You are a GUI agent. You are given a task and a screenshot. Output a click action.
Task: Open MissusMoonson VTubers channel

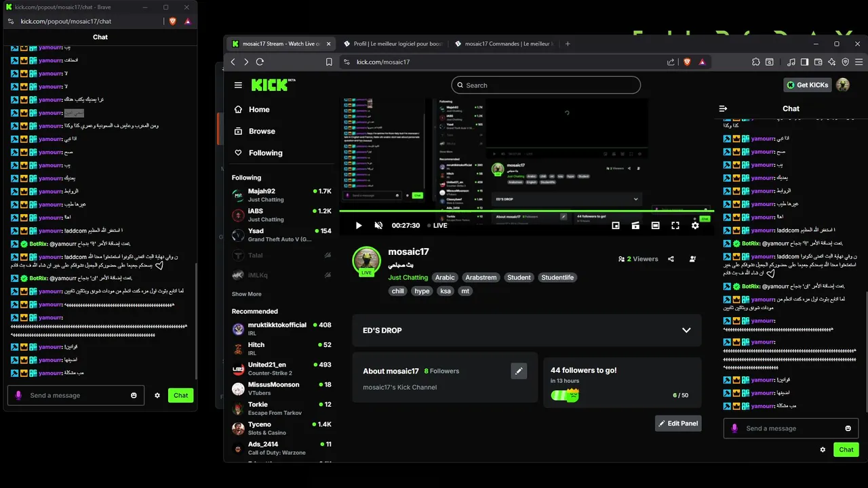pyautogui.click(x=281, y=388)
